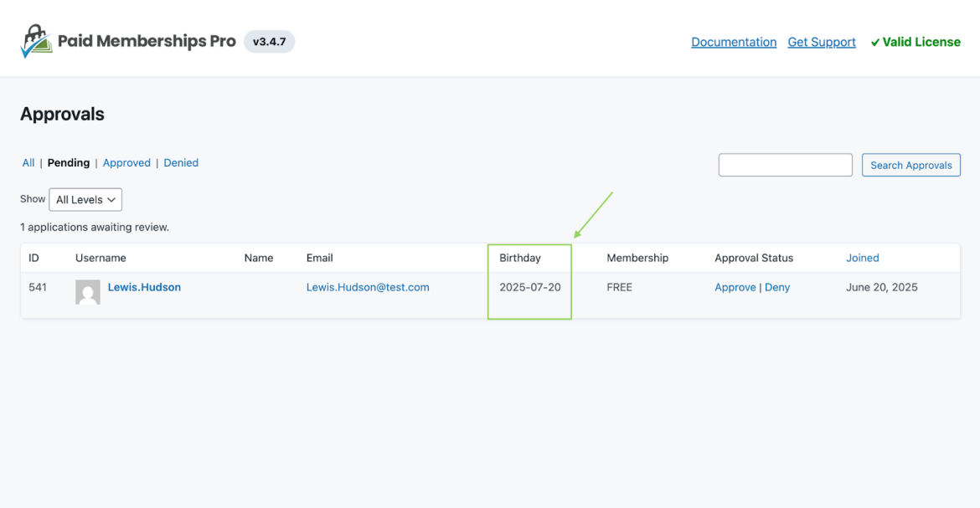Click the June 20, 2025 joined date

[x=882, y=287]
